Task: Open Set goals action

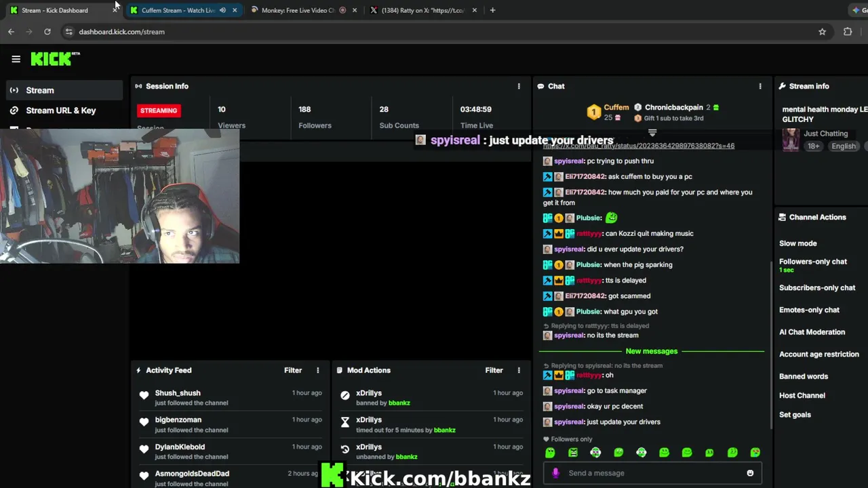Action: pos(795,415)
